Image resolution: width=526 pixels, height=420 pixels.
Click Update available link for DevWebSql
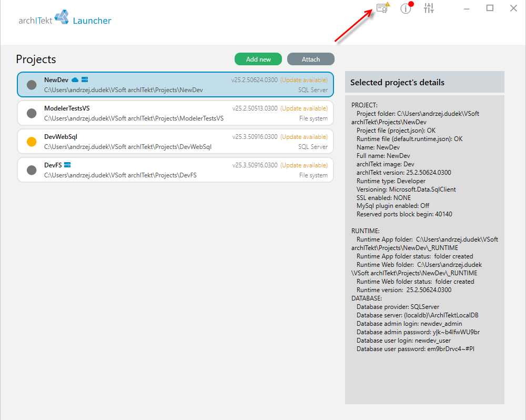[x=304, y=137]
